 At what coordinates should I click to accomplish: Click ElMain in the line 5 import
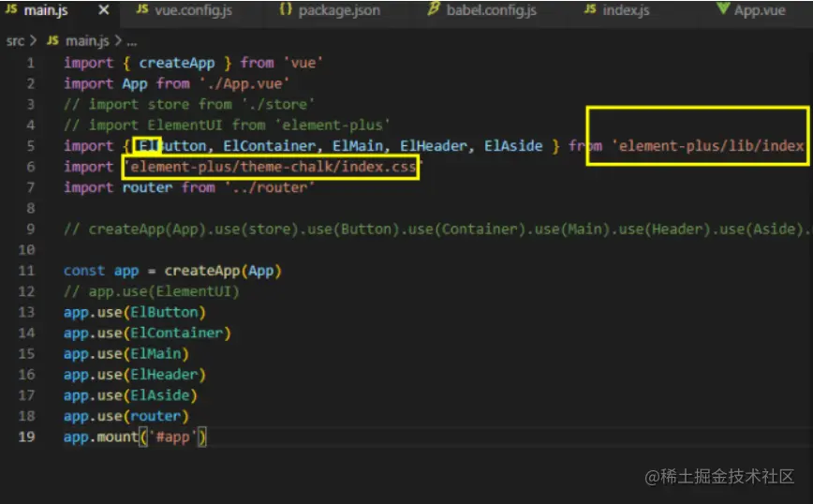358,146
